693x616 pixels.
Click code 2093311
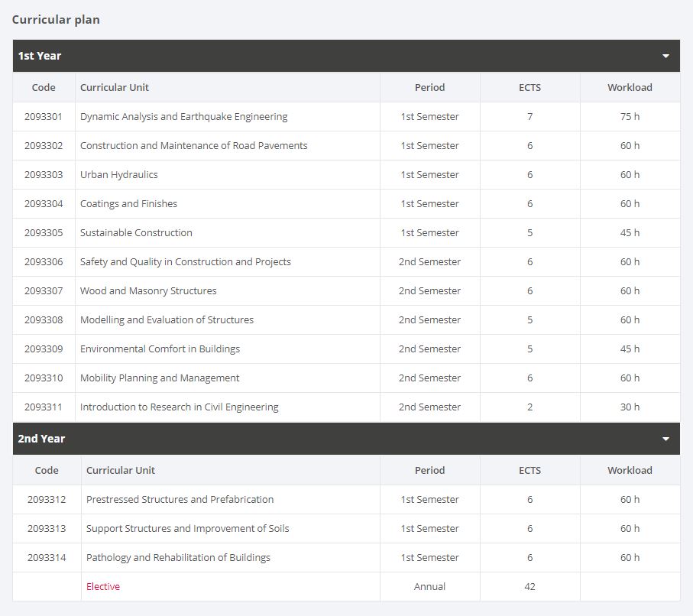coord(44,407)
